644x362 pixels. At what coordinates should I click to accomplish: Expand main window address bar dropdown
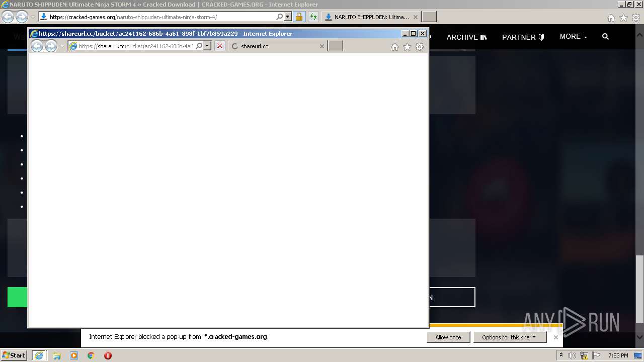[288, 17]
